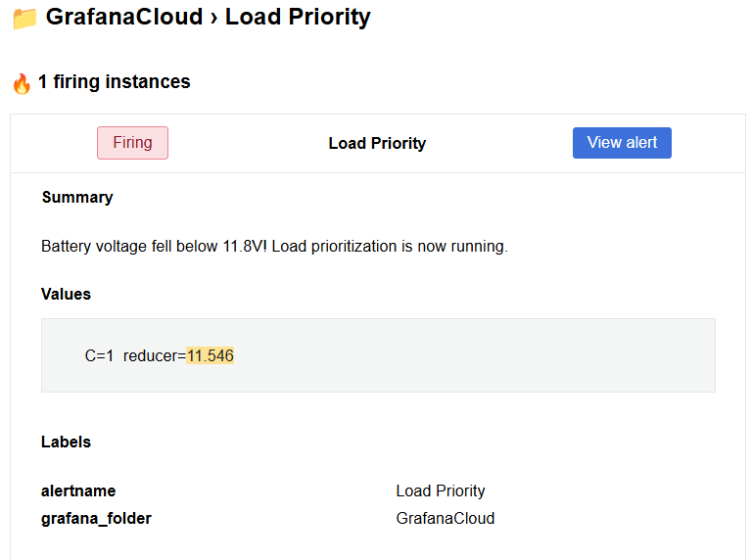Image resolution: width=752 pixels, height=560 pixels.
Task: Click the battery voltage summary sentence
Action: point(274,246)
